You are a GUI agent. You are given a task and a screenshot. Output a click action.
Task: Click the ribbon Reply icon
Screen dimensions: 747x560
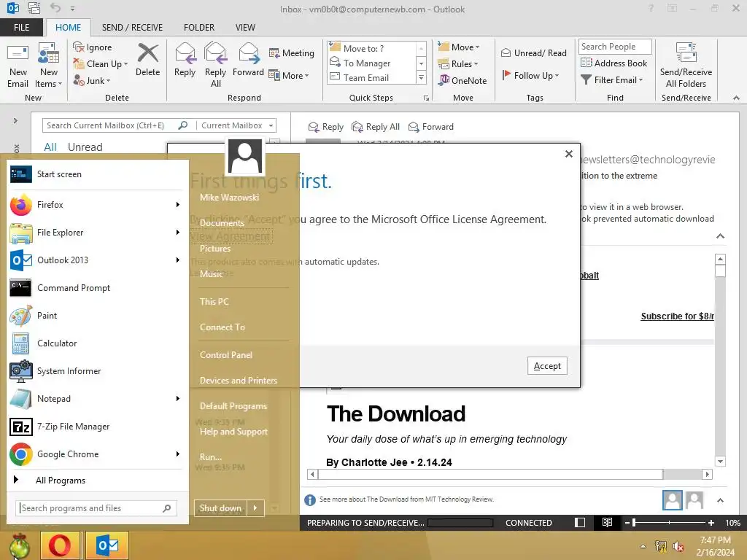click(185, 60)
